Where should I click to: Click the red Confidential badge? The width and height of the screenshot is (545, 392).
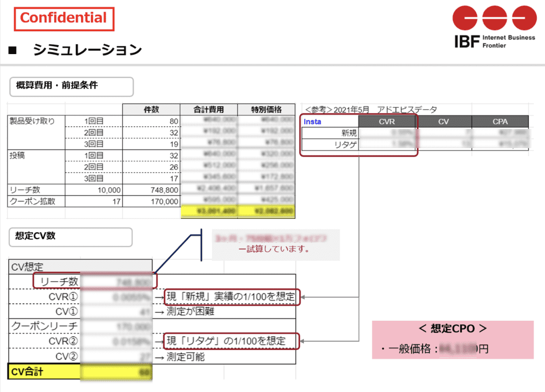(63, 19)
